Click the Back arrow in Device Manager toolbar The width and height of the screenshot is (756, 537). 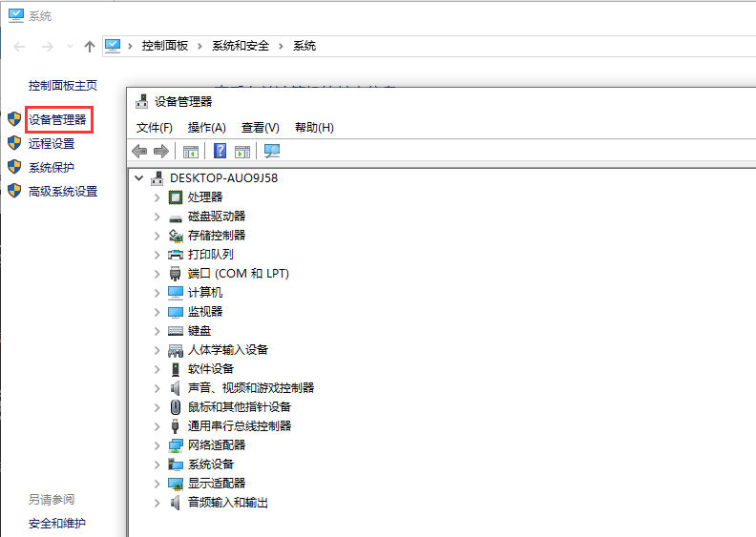click(139, 152)
